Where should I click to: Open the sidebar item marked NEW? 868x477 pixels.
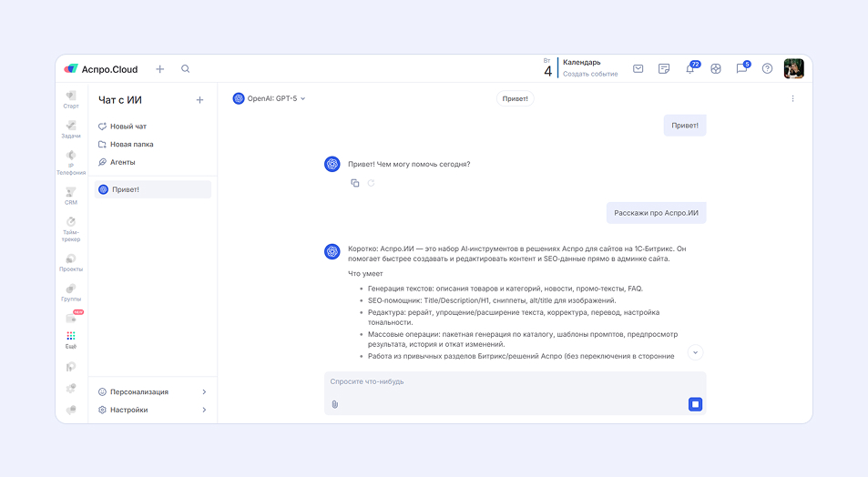coord(73,317)
